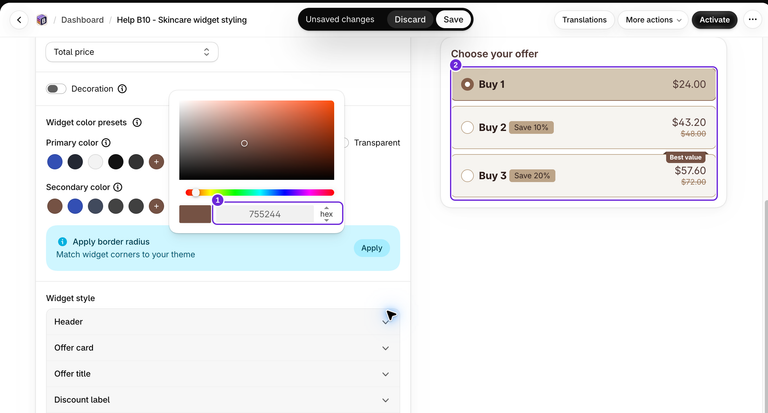The height and width of the screenshot is (413, 768).
Task: Add a custom Secondary color with plus swatch
Action: [x=156, y=206]
